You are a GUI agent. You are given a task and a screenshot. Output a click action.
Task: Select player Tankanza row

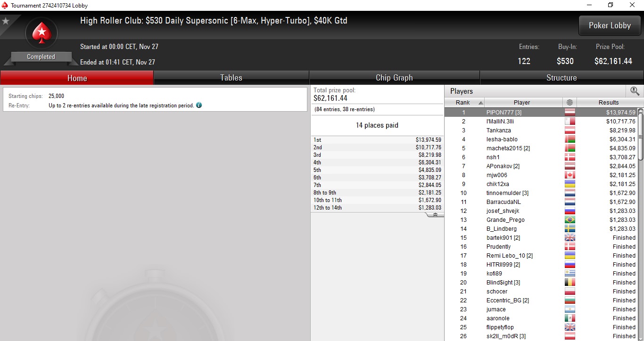(541, 130)
